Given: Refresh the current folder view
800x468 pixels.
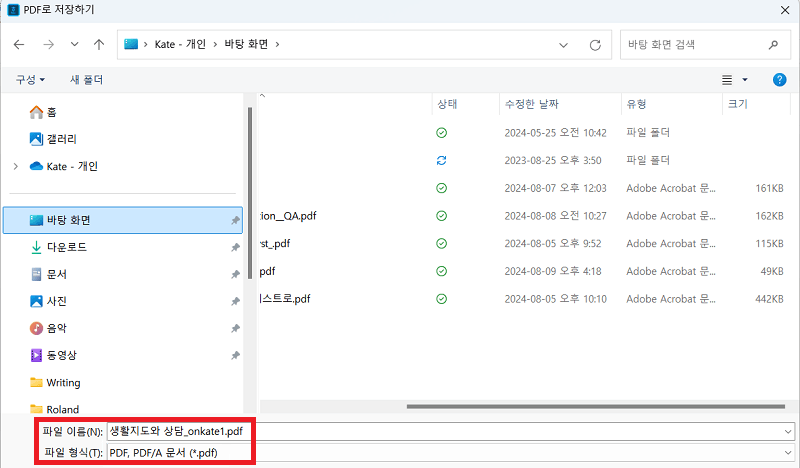Looking at the screenshot, I should click(x=595, y=45).
